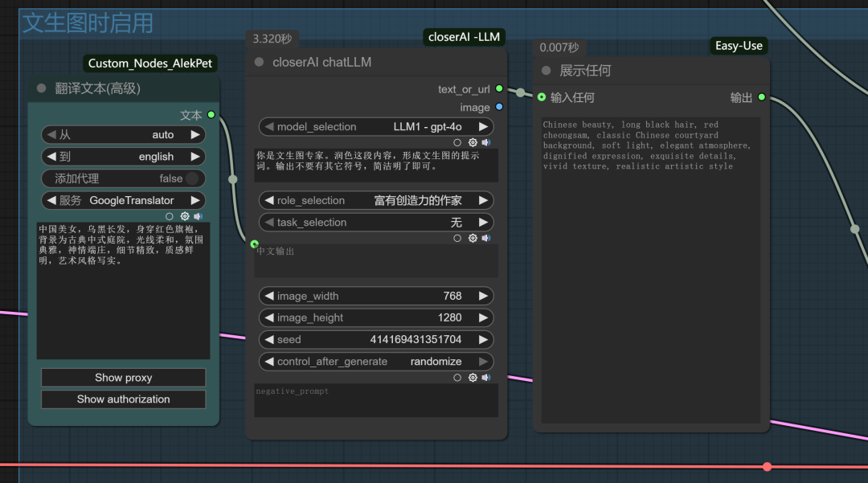The height and width of the screenshot is (483, 868).
Task: Click the gear icon below control_after_generate
Action: [x=473, y=378]
